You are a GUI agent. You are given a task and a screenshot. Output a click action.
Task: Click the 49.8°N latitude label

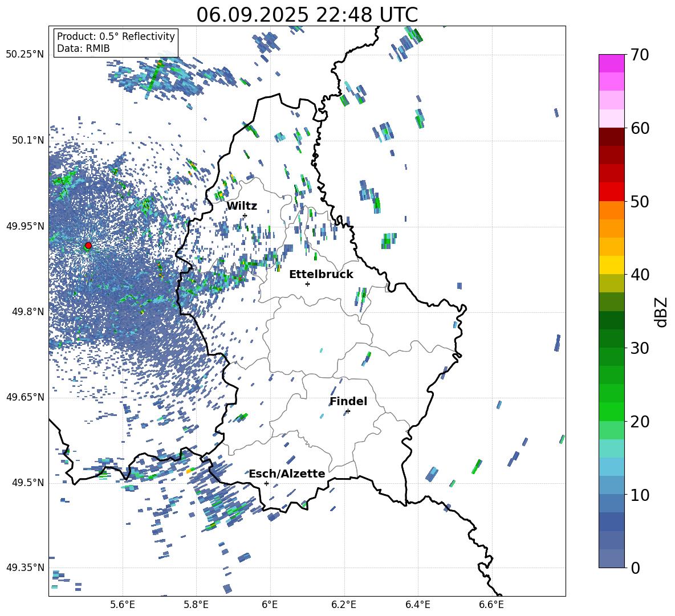coord(28,312)
